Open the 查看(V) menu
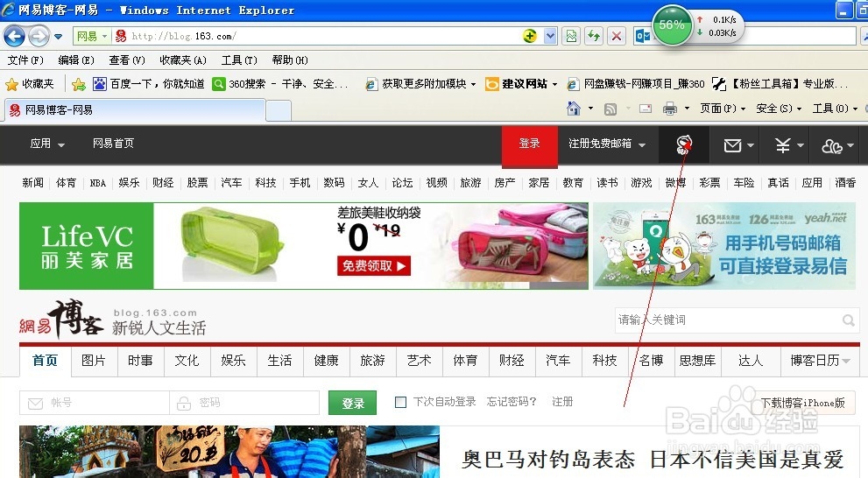This screenshot has height=478, width=868. [x=127, y=60]
